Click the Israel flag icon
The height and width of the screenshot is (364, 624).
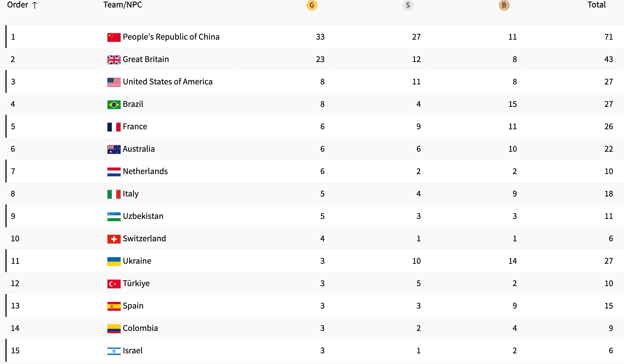(x=114, y=351)
